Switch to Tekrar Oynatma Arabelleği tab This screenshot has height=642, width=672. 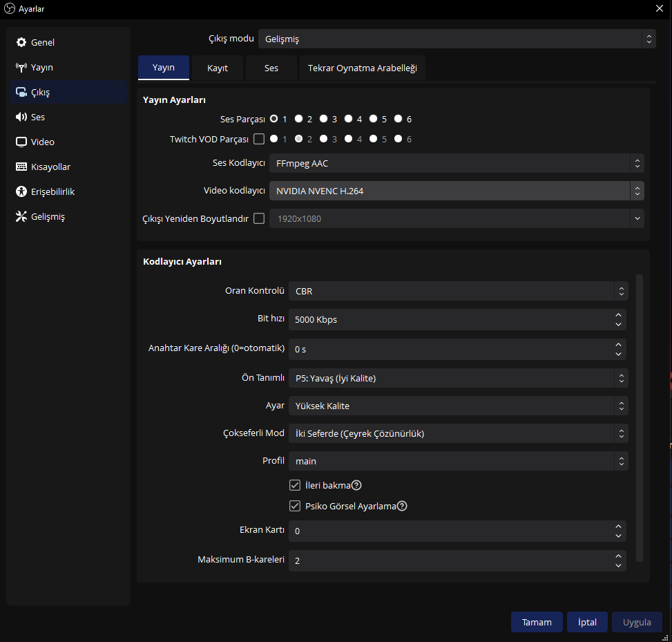pos(362,68)
